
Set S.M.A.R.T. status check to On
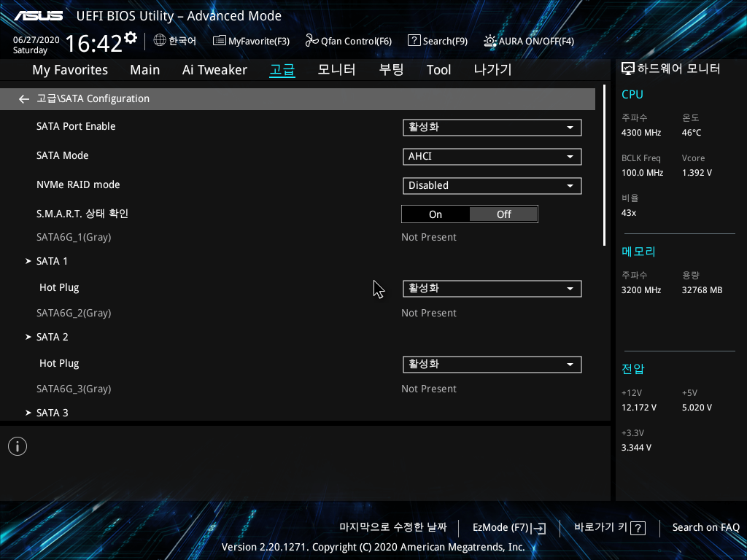[436, 214]
